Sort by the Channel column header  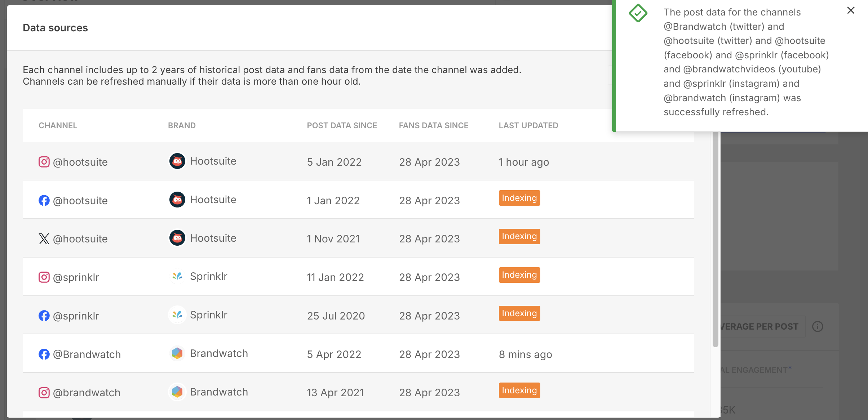[x=58, y=125]
